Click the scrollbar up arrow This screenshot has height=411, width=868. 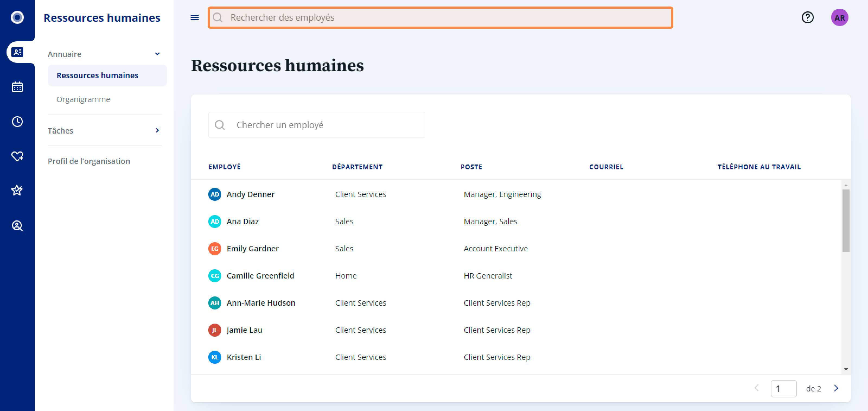coord(845,185)
